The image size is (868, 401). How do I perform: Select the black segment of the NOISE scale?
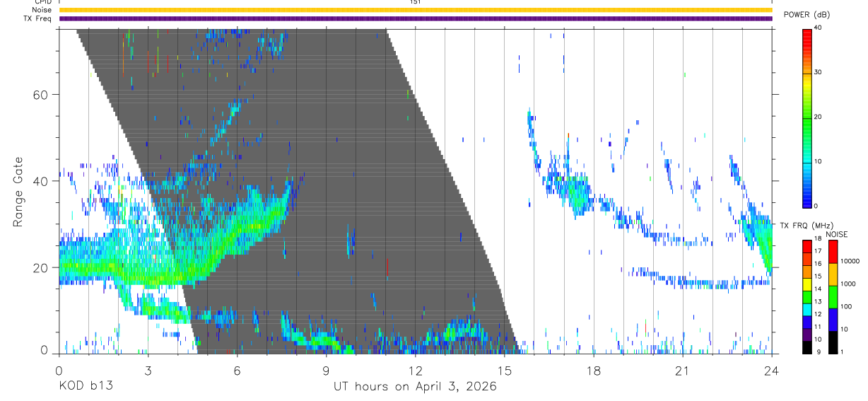[833, 342]
